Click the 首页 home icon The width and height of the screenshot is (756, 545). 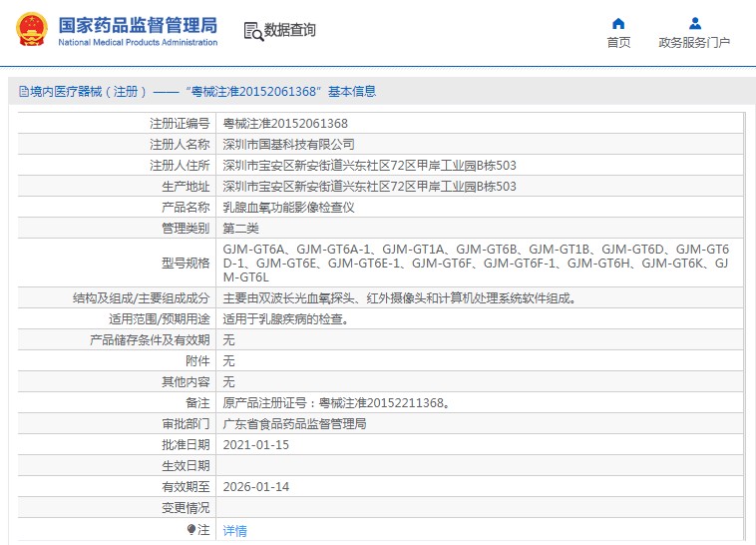pyautogui.click(x=618, y=23)
